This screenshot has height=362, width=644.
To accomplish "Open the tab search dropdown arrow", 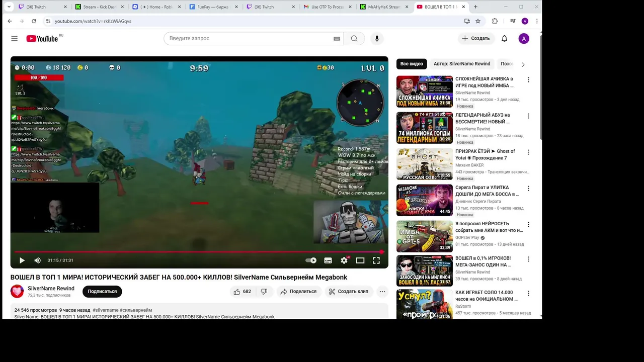I will [x=9, y=7].
